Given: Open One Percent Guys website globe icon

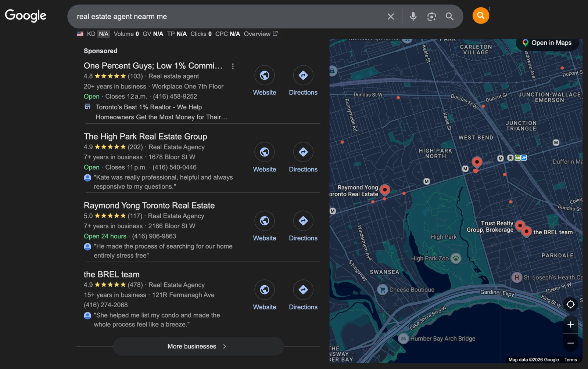Looking at the screenshot, I should click(x=265, y=75).
